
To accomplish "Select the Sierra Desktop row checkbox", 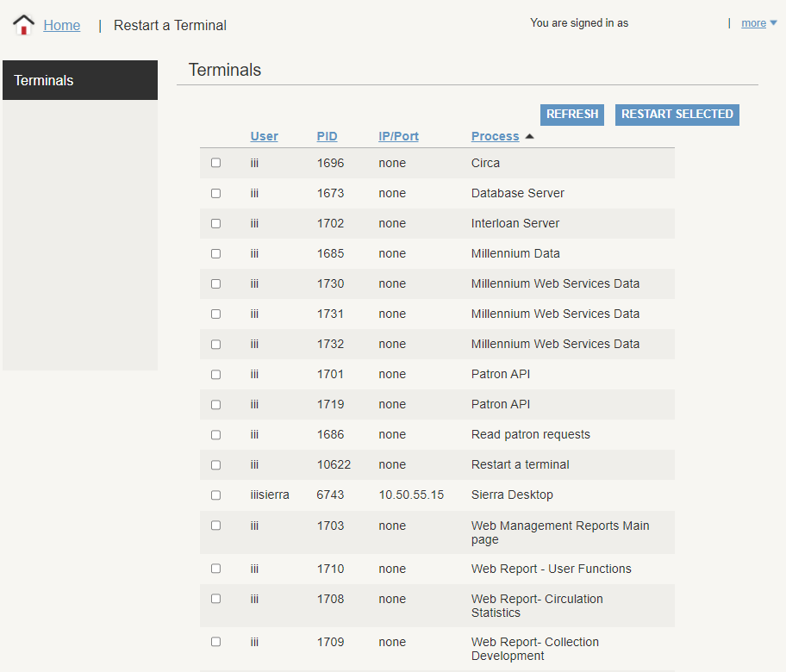I will point(215,495).
